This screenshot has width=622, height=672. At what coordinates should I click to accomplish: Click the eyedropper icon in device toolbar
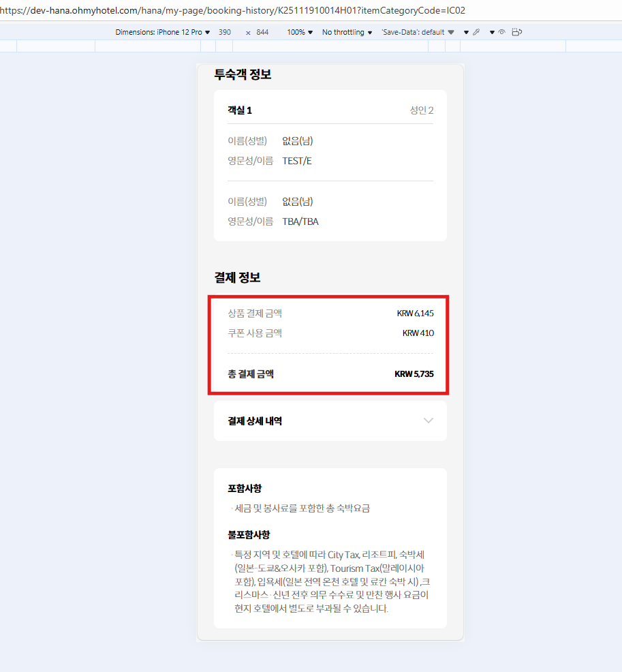[476, 32]
